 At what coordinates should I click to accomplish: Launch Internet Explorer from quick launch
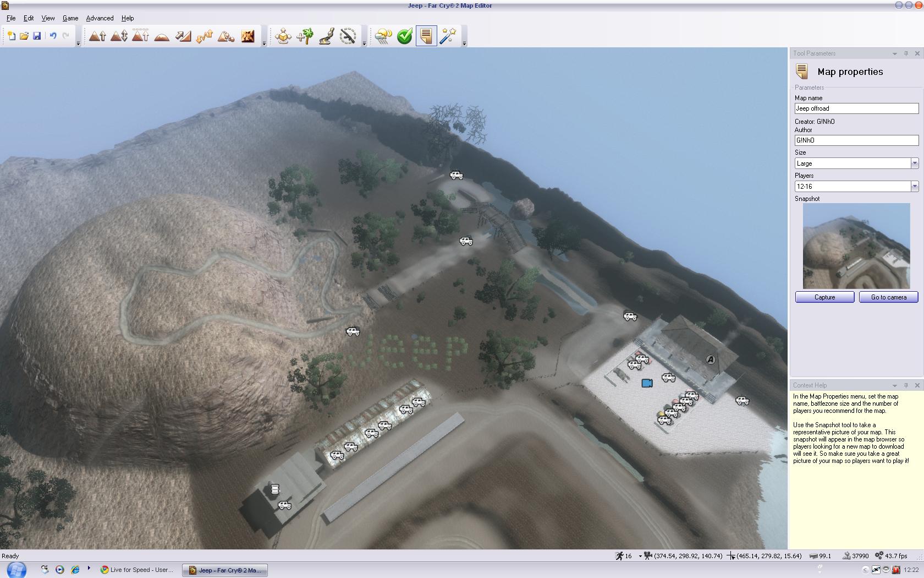(x=75, y=570)
